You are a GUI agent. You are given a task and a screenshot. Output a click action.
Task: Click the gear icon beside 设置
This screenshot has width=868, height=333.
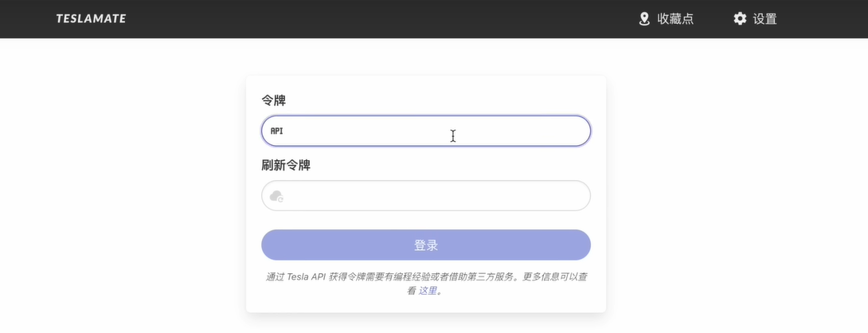pyautogui.click(x=740, y=18)
